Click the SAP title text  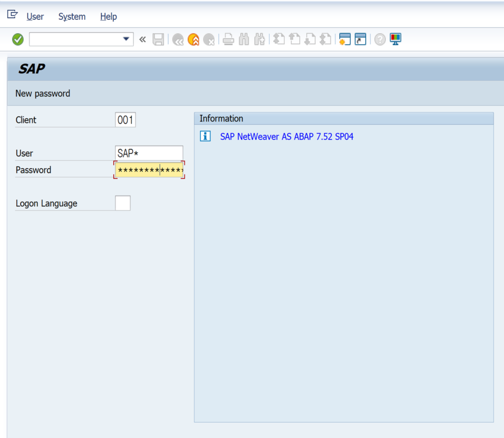point(32,69)
